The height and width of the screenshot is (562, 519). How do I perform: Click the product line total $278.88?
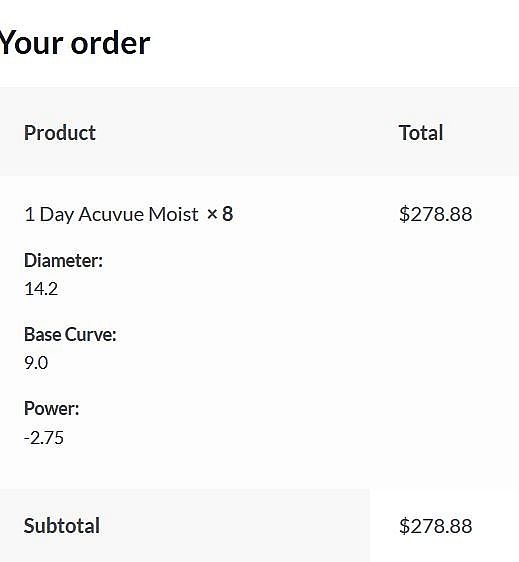435,214
